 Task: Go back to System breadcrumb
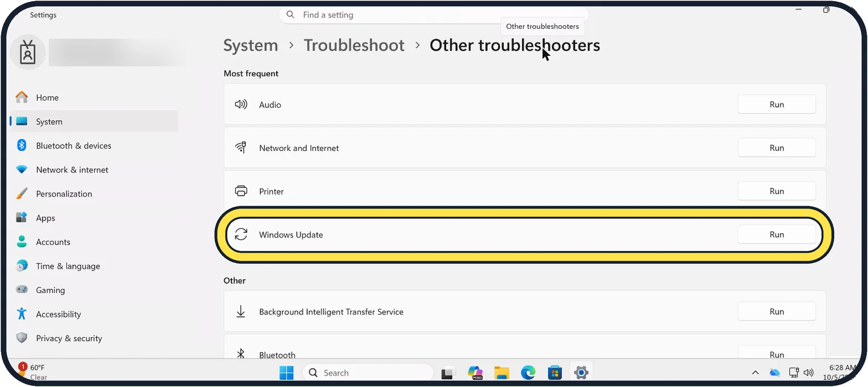(251, 45)
